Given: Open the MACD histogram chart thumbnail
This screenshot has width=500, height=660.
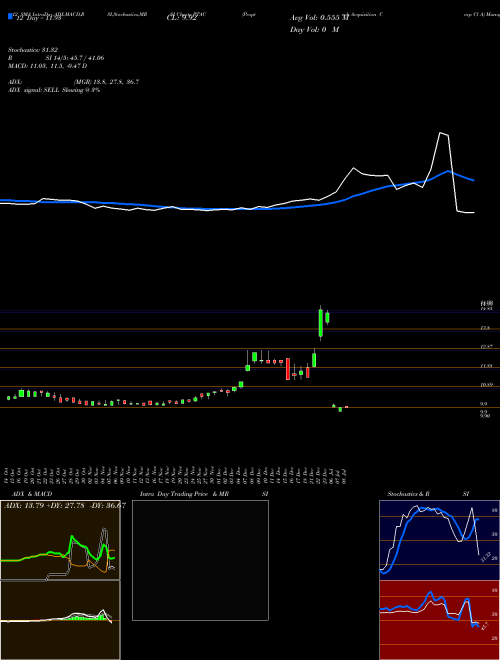Looking at the screenshot, I should point(60,620).
